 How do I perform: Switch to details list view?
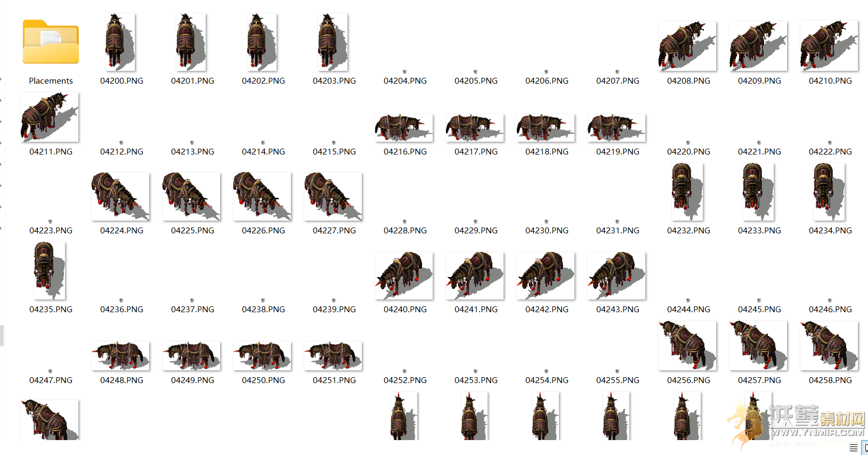[854, 448]
